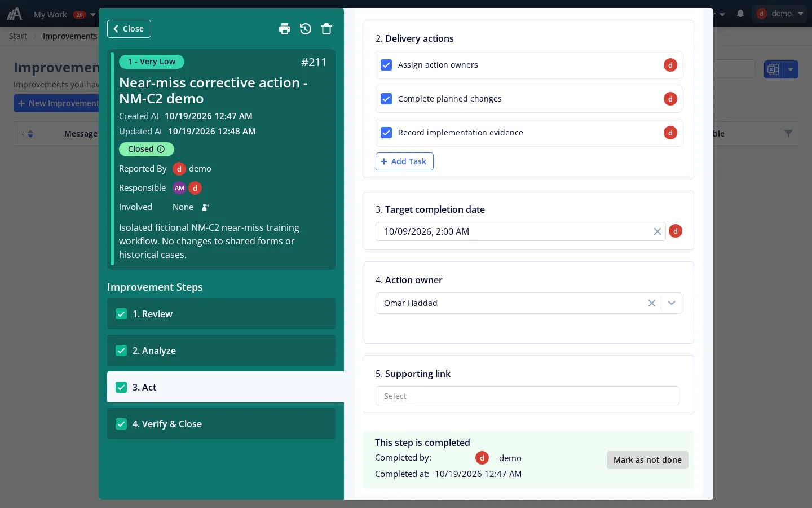Screen dimensions: 812x508
Task: Uncheck Complete planned changes task
Action: tap(386, 99)
